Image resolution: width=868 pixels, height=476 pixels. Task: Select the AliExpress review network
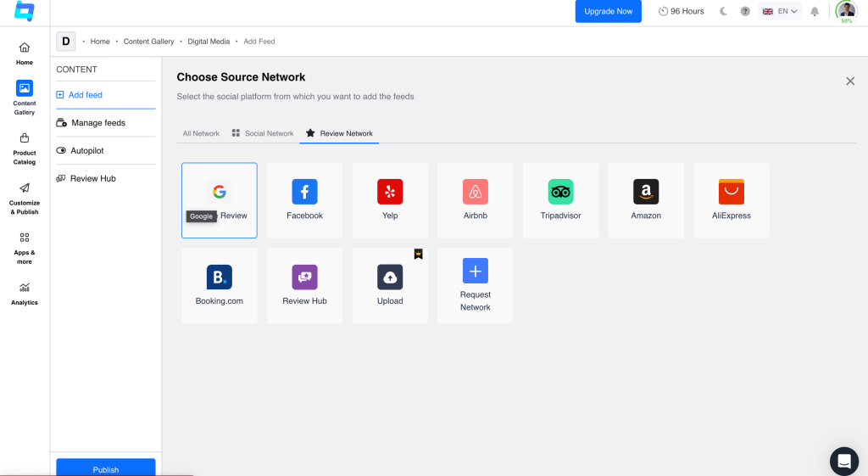click(x=732, y=200)
